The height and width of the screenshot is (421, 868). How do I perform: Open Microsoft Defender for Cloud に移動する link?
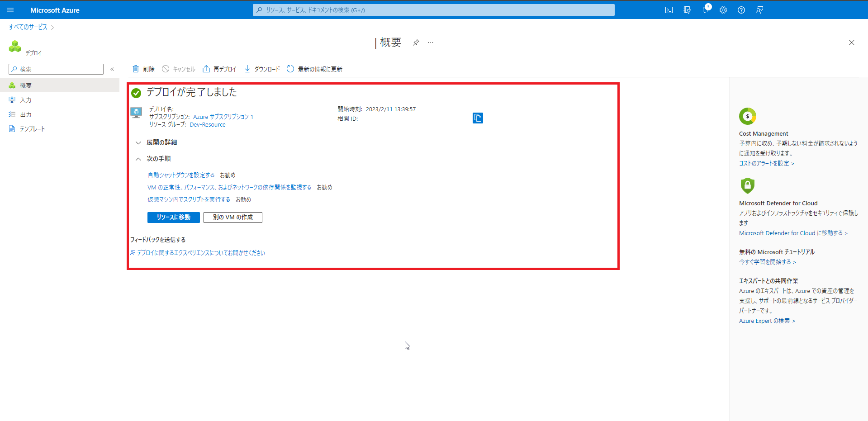point(793,233)
